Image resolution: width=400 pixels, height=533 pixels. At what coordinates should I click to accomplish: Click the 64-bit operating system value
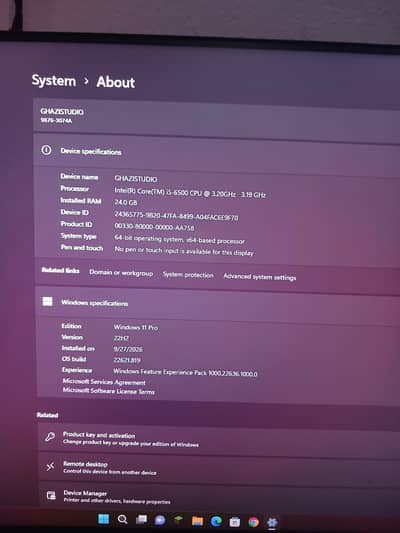click(179, 239)
